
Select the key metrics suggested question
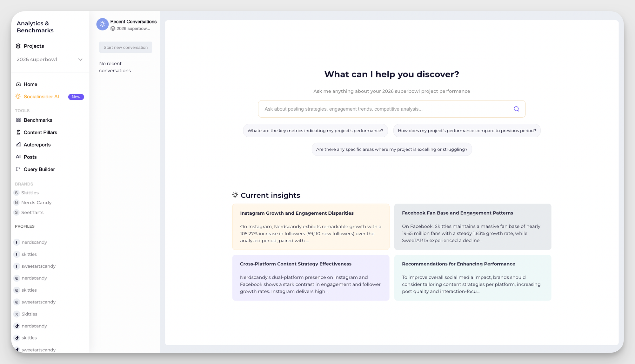coord(315,130)
